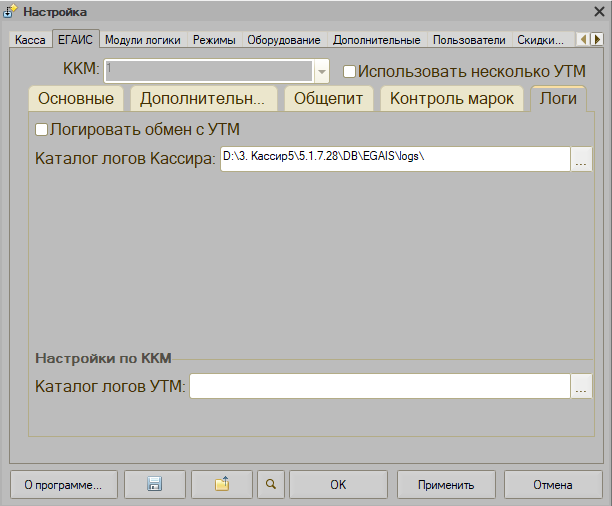612x506 pixels.
Task: Open the Основные sub-tab
Action: click(x=76, y=99)
